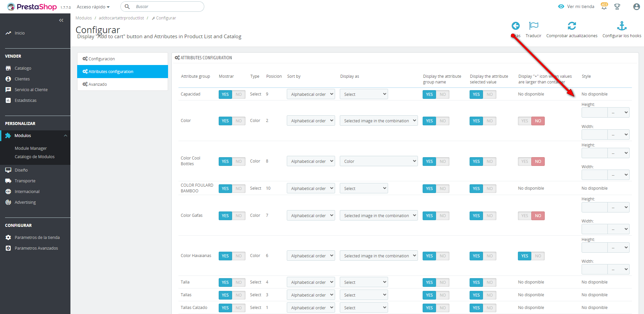This screenshot has height=314, width=644.
Task: Switch to the Avanzado tab
Action: [122, 84]
